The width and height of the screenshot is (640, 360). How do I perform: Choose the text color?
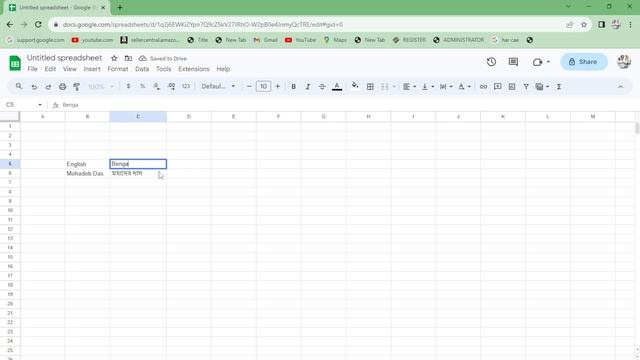[337, 87]
